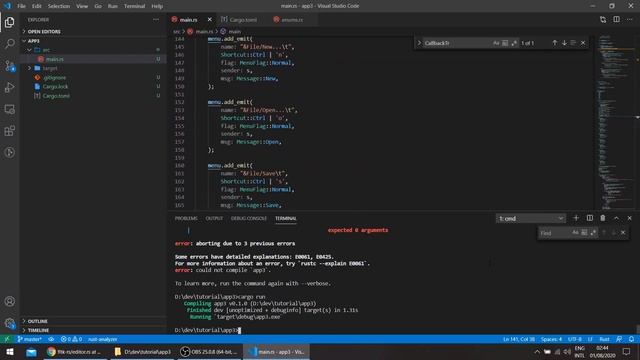Split the terminal pane
This screenshot has width=640, height=360.
click(589, 218)
